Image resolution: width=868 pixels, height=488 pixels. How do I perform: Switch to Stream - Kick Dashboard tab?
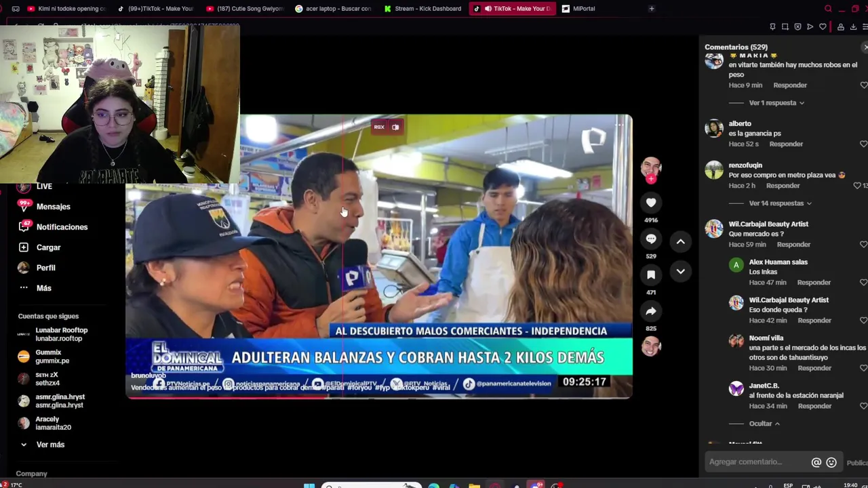pyautogui.click(x=422, y=9)
